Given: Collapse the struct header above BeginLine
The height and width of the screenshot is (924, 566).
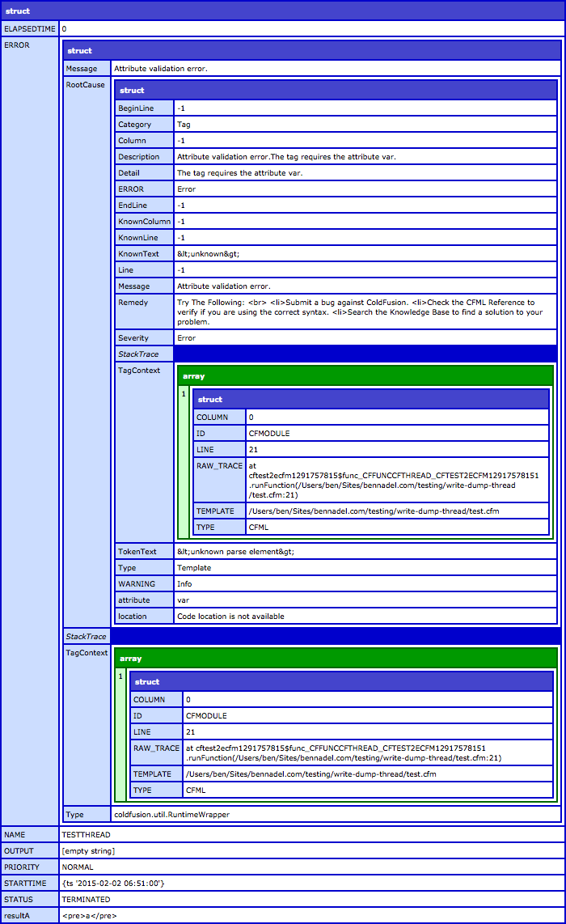Looking at the screenshot, I should pos(336,90).
